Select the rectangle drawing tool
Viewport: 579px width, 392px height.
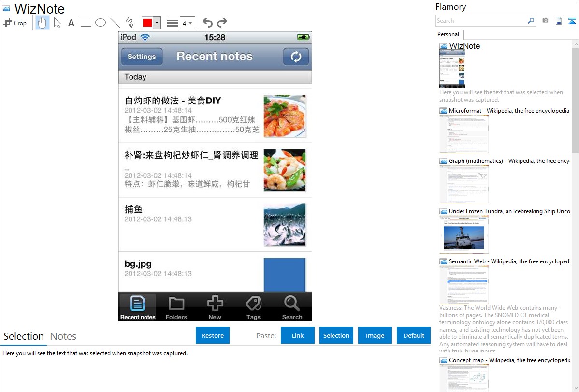click(86, 23)
